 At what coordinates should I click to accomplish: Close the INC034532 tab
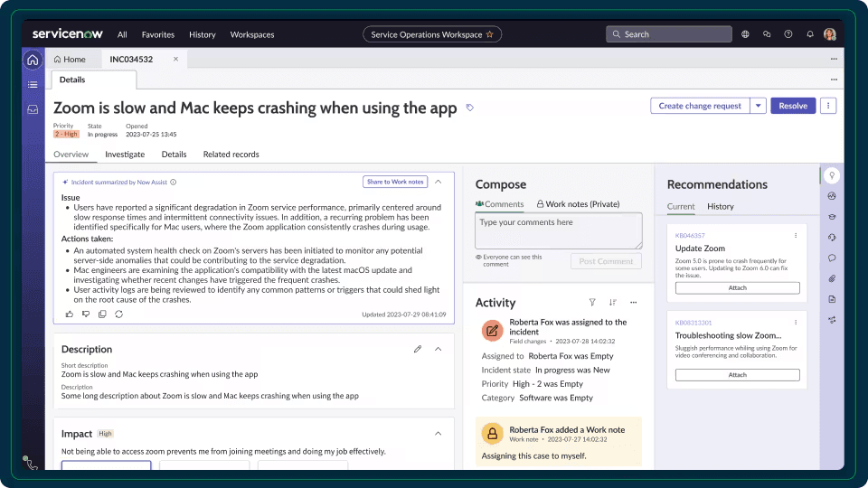(x=175, y=60)
